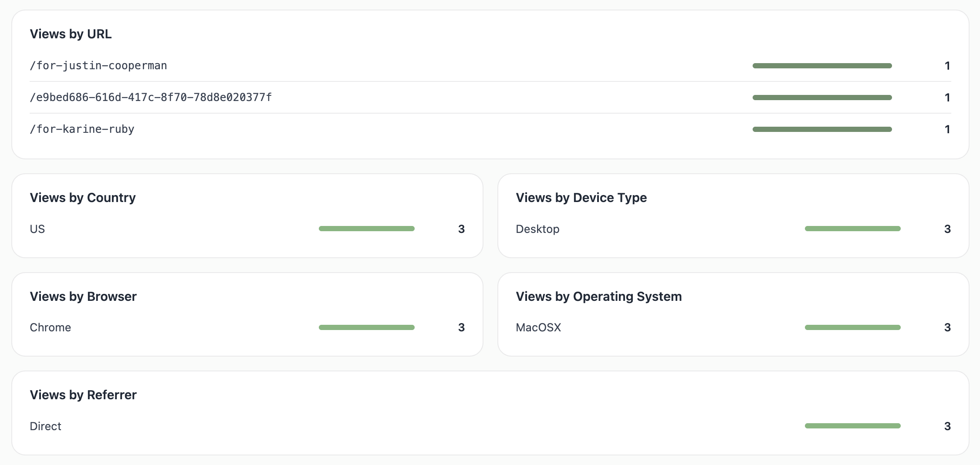Viewport: 980px width, 465px height.
Task: Click the Views by Operating System heading
Action: pyautogui.click(x=599, y=297)
